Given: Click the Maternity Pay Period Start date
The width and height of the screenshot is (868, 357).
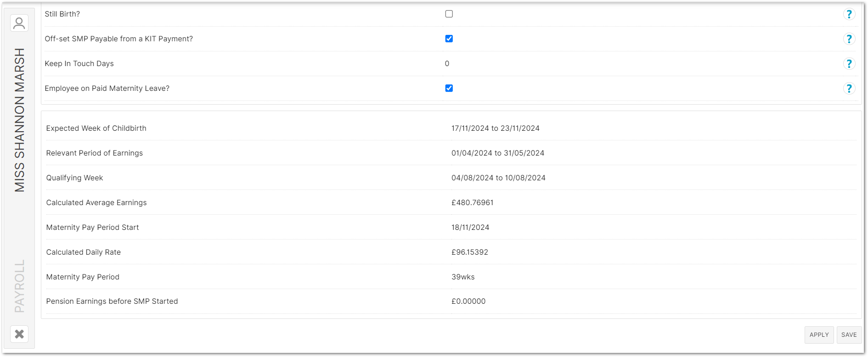Looking at the screenshot, I should (470, 228).
